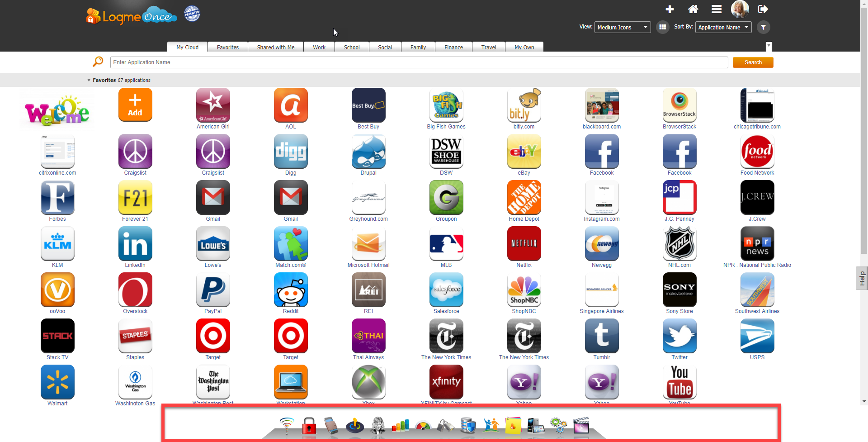Click the orange Add application tile

[x=135, y=105]
